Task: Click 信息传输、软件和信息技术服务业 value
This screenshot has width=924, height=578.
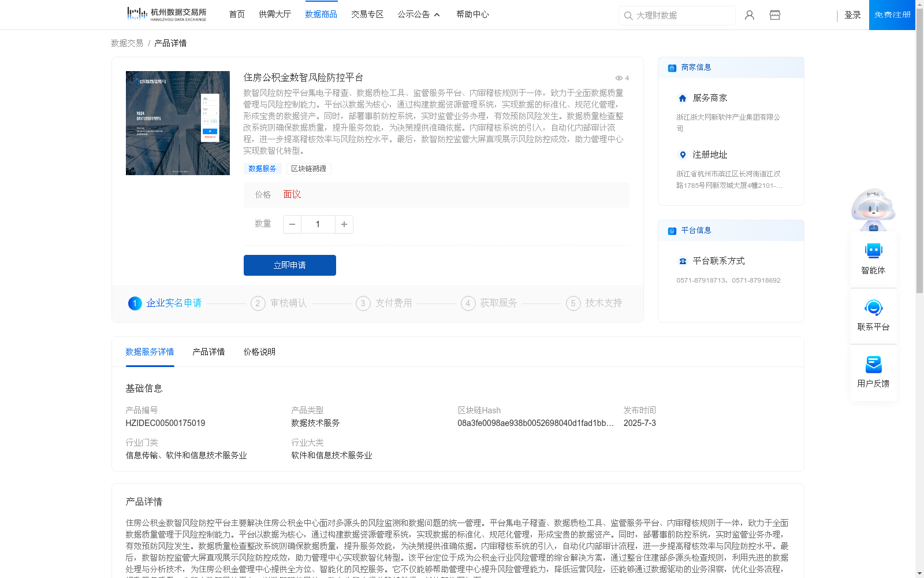Action: click(186, 455)
